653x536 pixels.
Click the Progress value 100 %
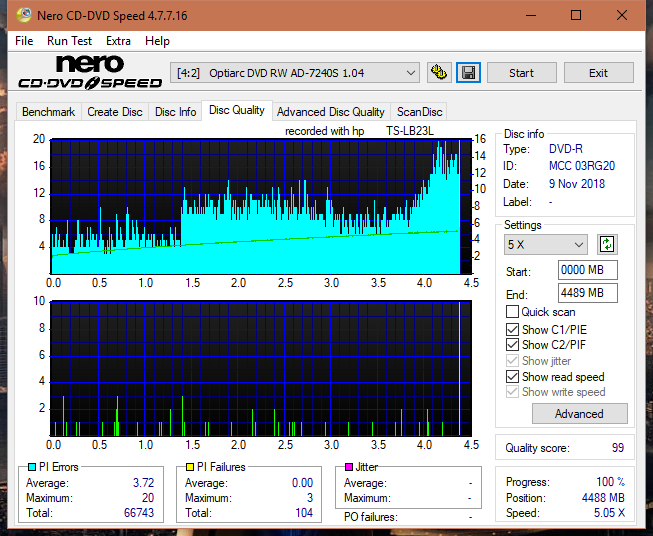[611, 482]
